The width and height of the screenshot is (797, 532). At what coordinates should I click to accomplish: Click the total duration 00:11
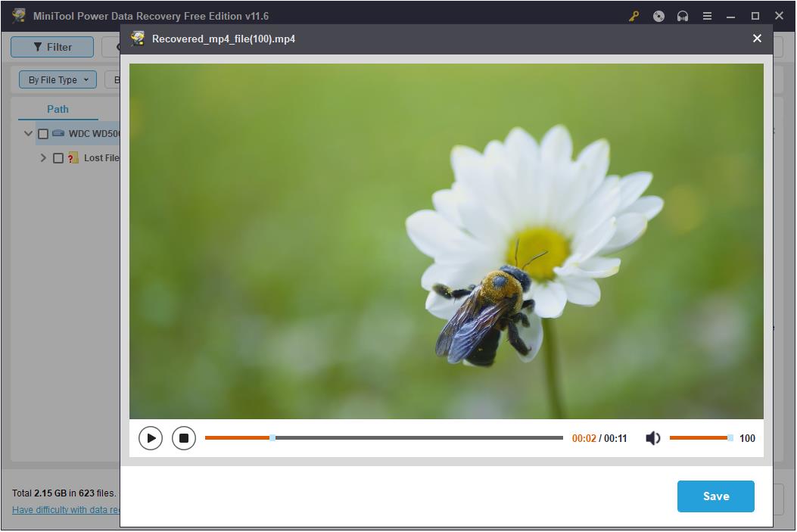[x=615, y=438]
